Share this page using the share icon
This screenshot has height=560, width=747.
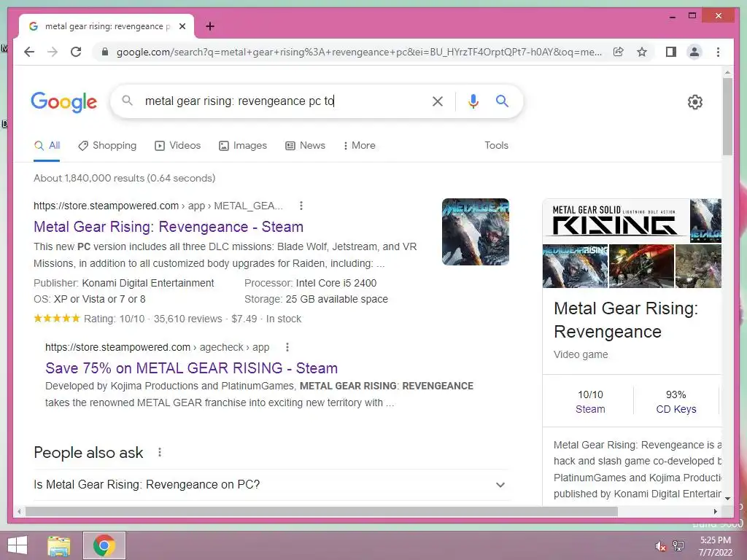(x=619, y=52)
